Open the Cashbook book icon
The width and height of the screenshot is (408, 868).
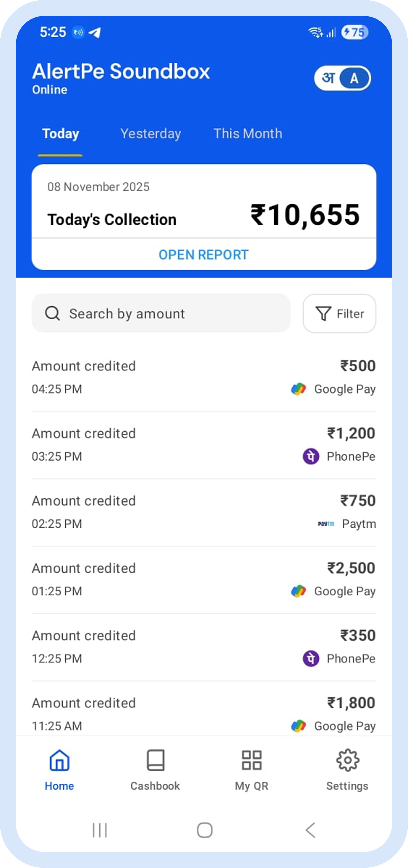(155, 760)
